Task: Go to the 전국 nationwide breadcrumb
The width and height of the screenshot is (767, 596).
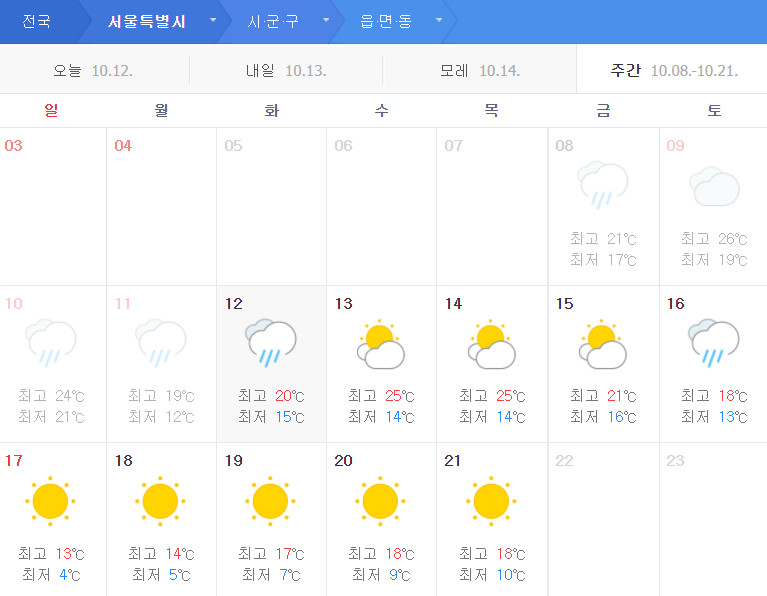Action: (37, 21)
